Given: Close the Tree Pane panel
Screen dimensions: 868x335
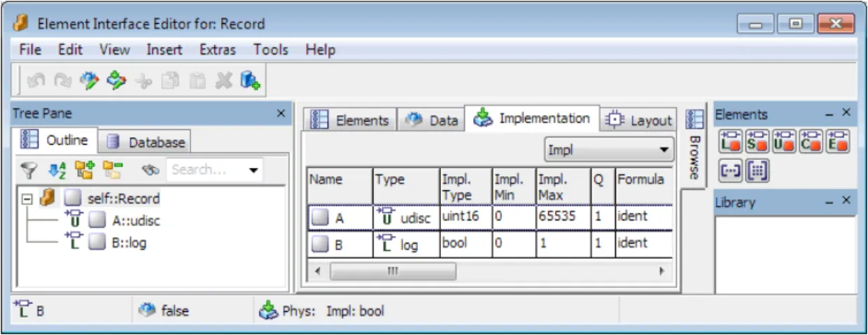Looking at the screenshot, I should click(x=281, y=113).
